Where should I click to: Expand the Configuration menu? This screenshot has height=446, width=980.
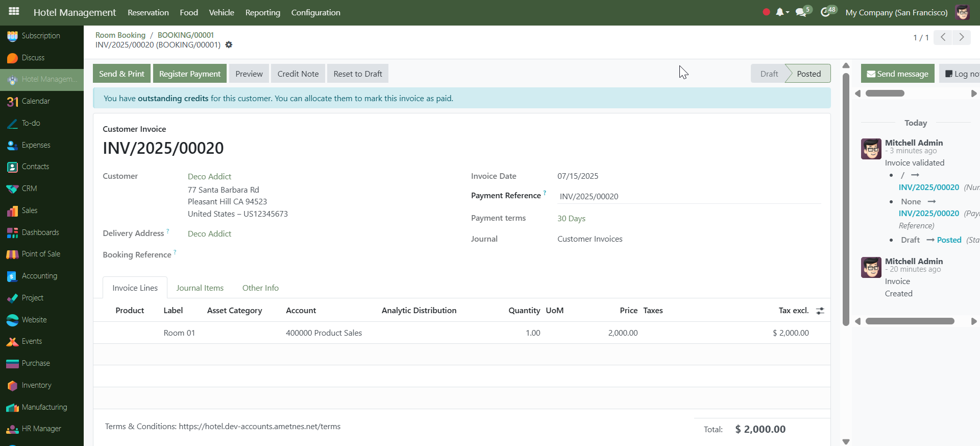tap(315, 12)
